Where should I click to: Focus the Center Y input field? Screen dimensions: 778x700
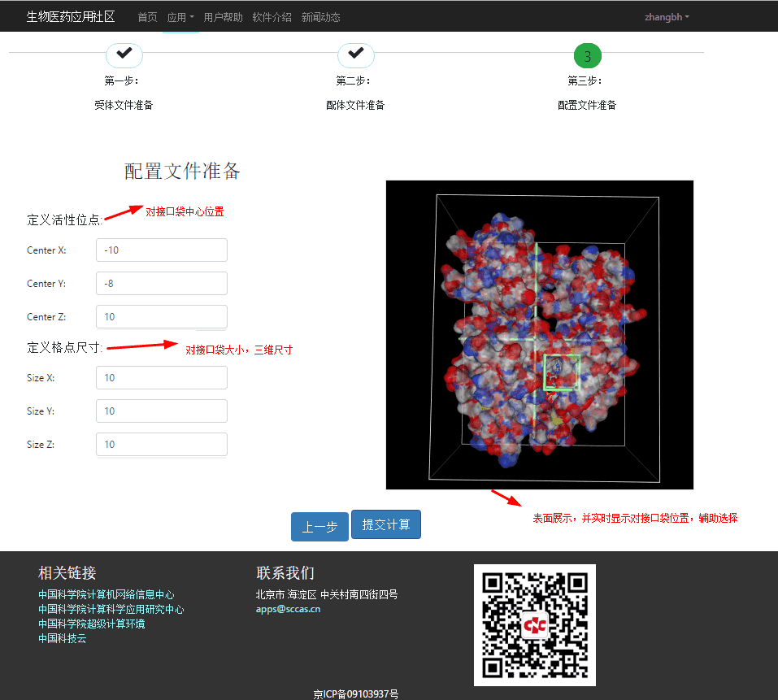click(162, 283)
